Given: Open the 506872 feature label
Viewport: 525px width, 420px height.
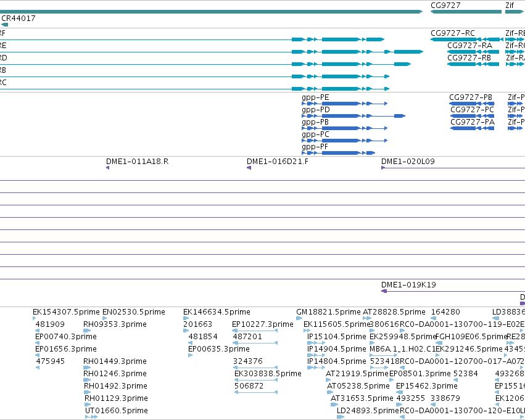Looking at the screenshot, I should (249, 387).
